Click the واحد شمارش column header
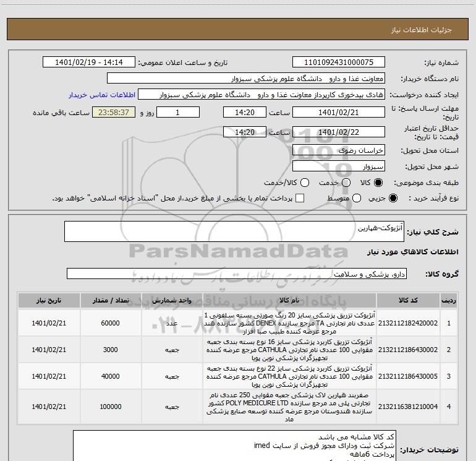Screen dimensions: 476x461 point(172,300)
